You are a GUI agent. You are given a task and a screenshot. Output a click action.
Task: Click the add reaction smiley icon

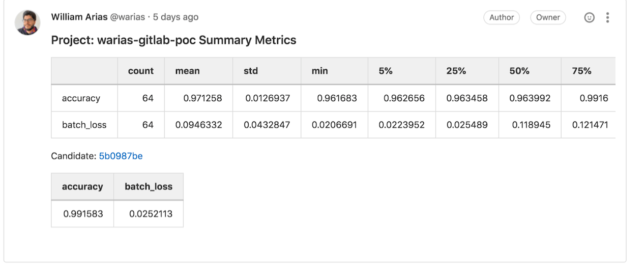(x=589, y=18)
